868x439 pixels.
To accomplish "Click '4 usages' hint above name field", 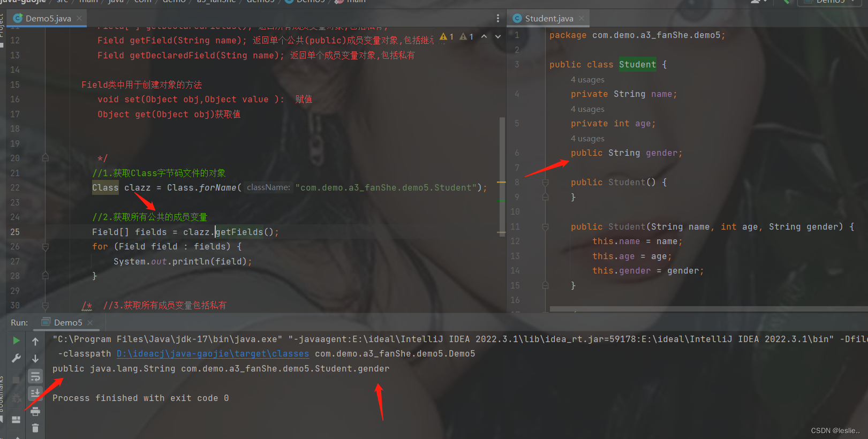I will click(587, 80).
